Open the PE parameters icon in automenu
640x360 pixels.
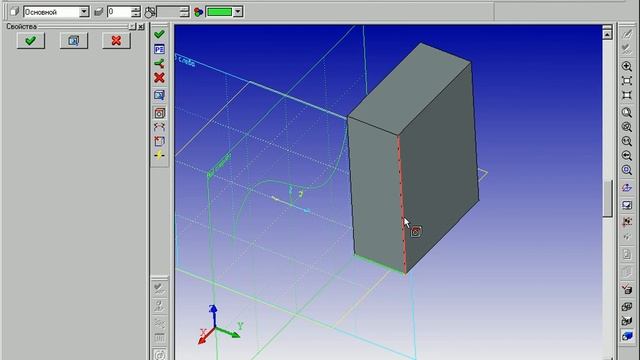[160, 49]
